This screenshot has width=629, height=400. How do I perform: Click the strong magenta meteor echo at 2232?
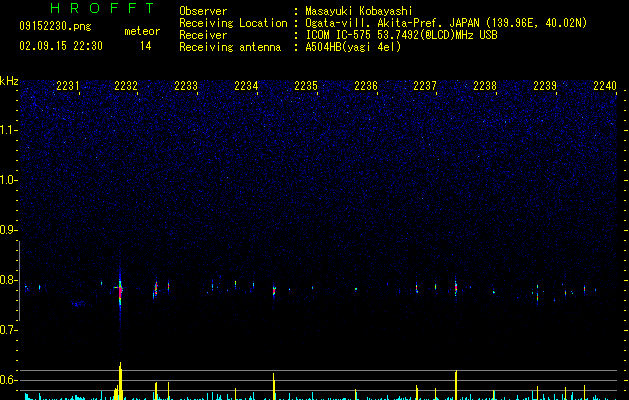tap(120, 291)
